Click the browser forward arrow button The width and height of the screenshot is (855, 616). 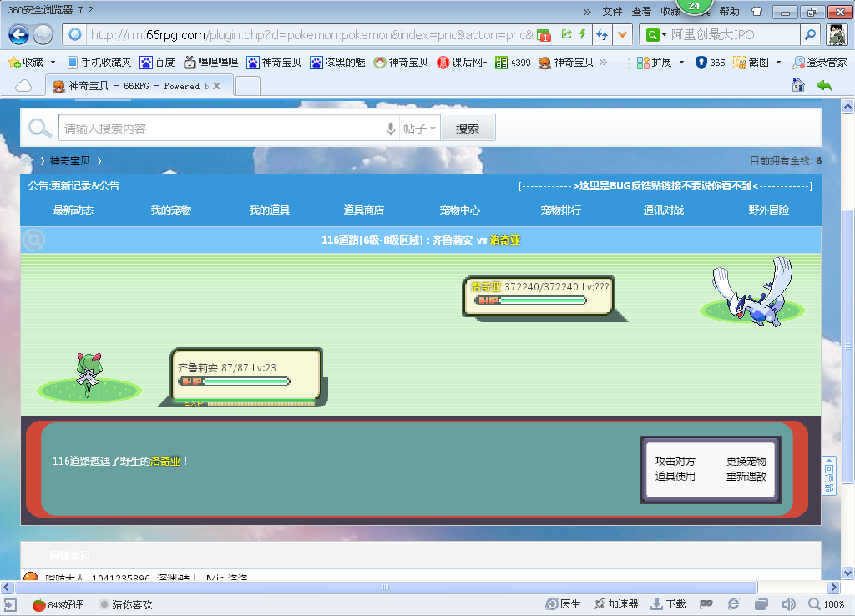(x=43, y=35)
